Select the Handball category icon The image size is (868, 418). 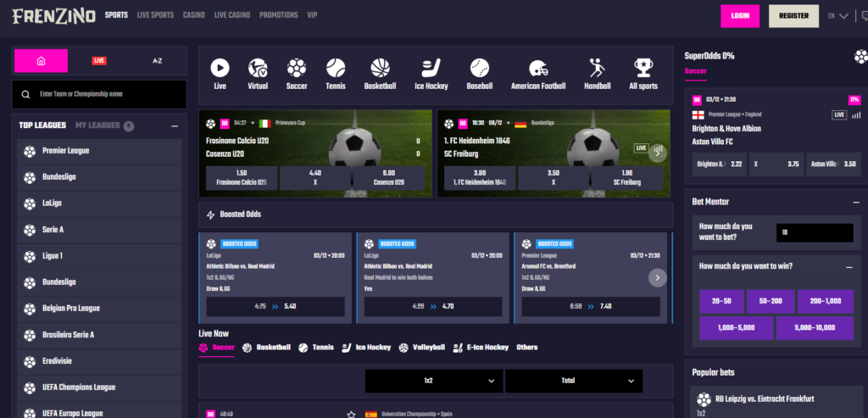598,68
